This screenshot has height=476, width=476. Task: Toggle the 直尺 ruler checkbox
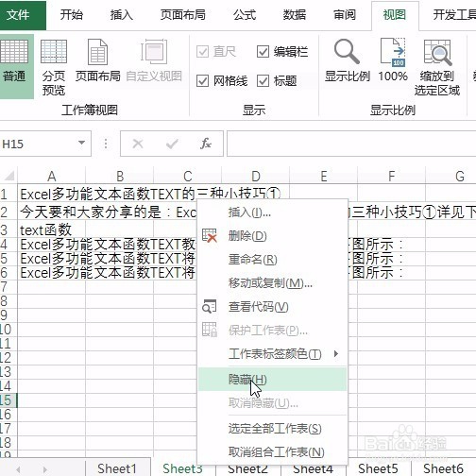(x=202, y=52)
